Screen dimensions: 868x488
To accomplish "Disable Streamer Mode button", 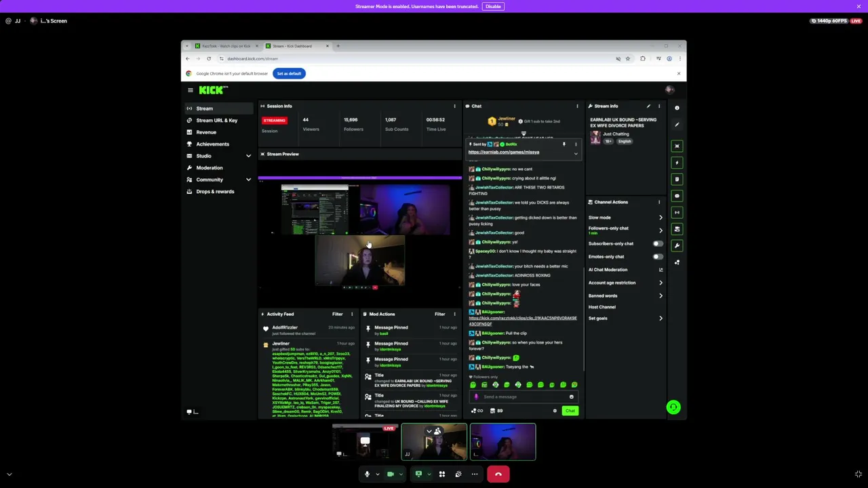I will coord(493,6).
